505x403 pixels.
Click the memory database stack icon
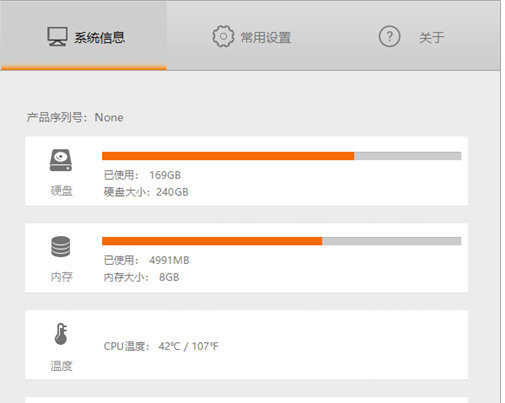[61, 247]
